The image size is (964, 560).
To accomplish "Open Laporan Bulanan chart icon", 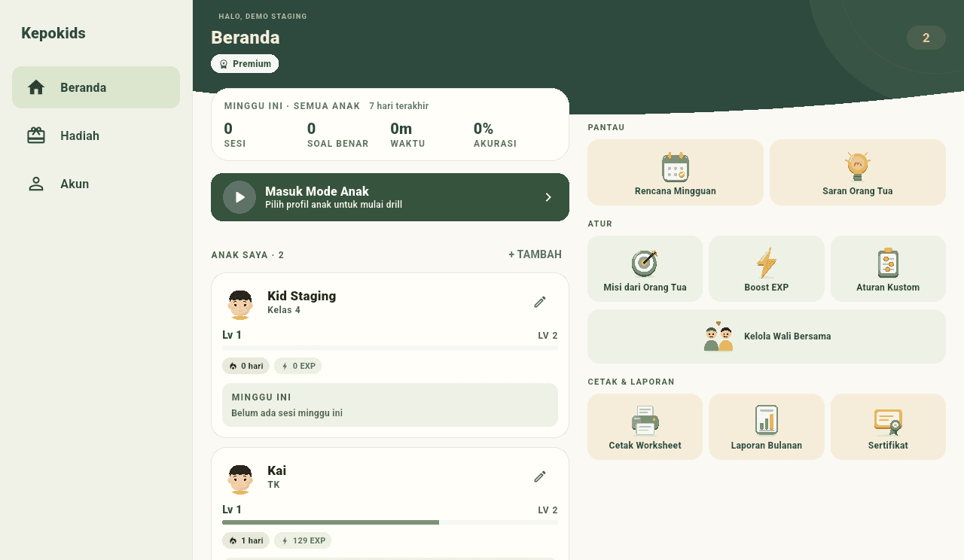I will 767,420.
